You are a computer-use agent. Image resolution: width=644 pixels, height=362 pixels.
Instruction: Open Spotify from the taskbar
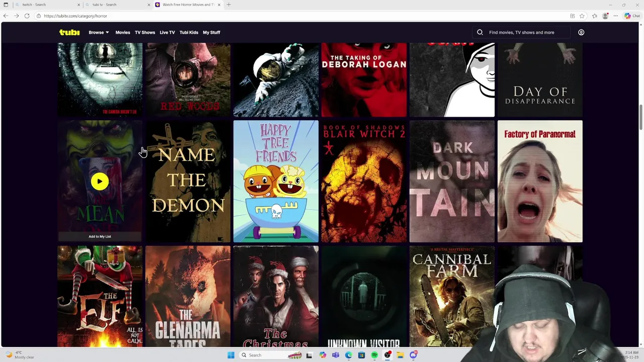374,355
